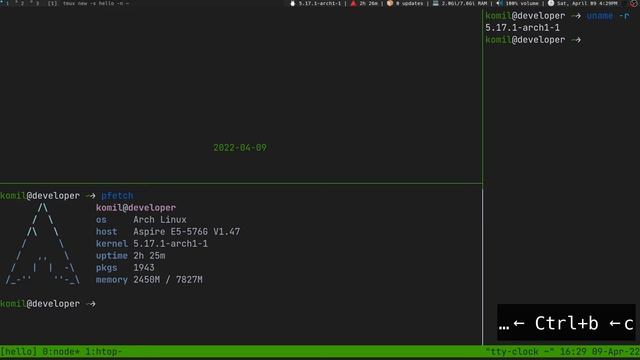Click the clock icon in top bar
The height and width of the screenshot is (360, 640).
point(551,3)
